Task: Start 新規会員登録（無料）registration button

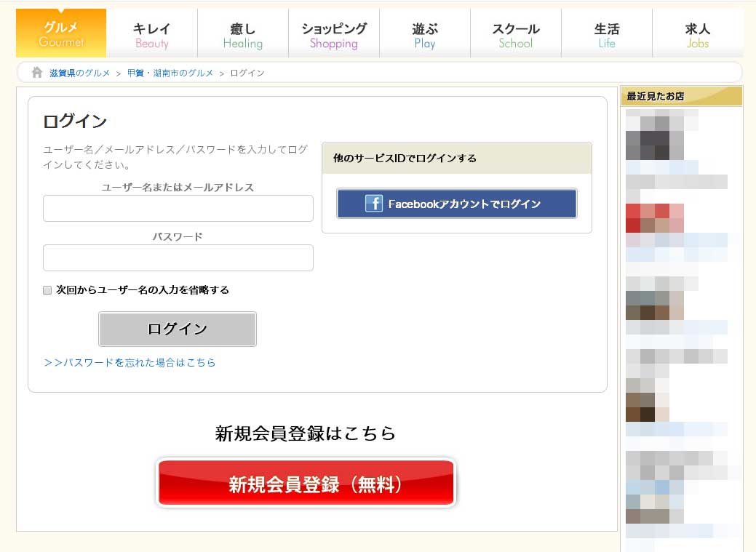Action: (x=306, y=483)
